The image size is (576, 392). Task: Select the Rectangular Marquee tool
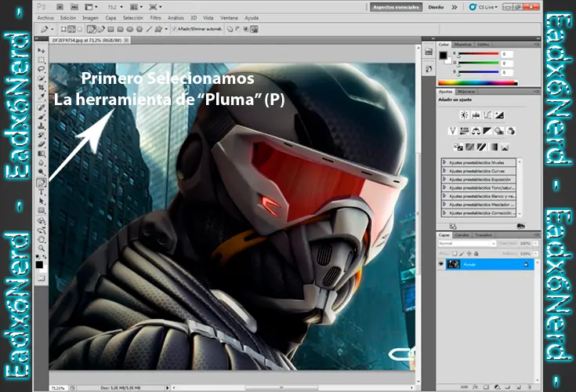pos(41,60)
